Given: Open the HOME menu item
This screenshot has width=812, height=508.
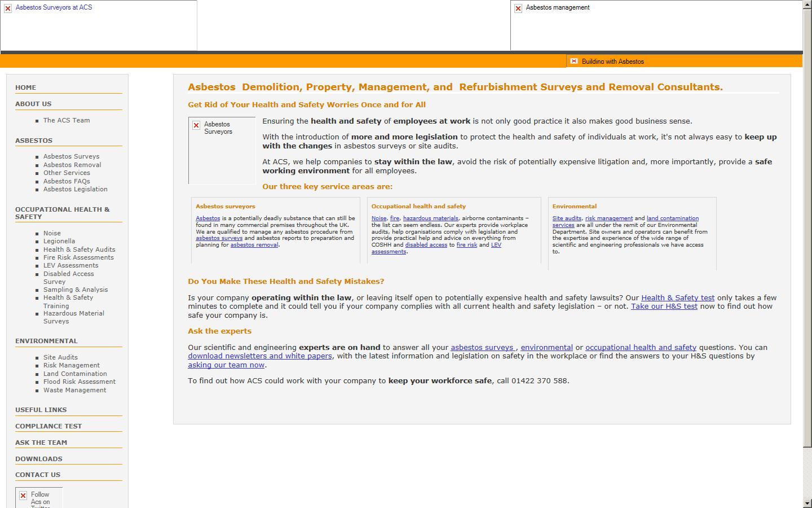Looking at the screenshot, I should pos(25,87).
